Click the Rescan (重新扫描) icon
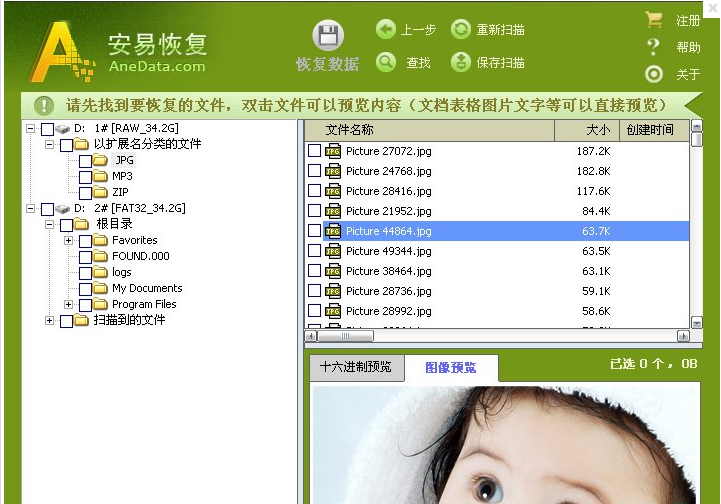 coord(461,30)
